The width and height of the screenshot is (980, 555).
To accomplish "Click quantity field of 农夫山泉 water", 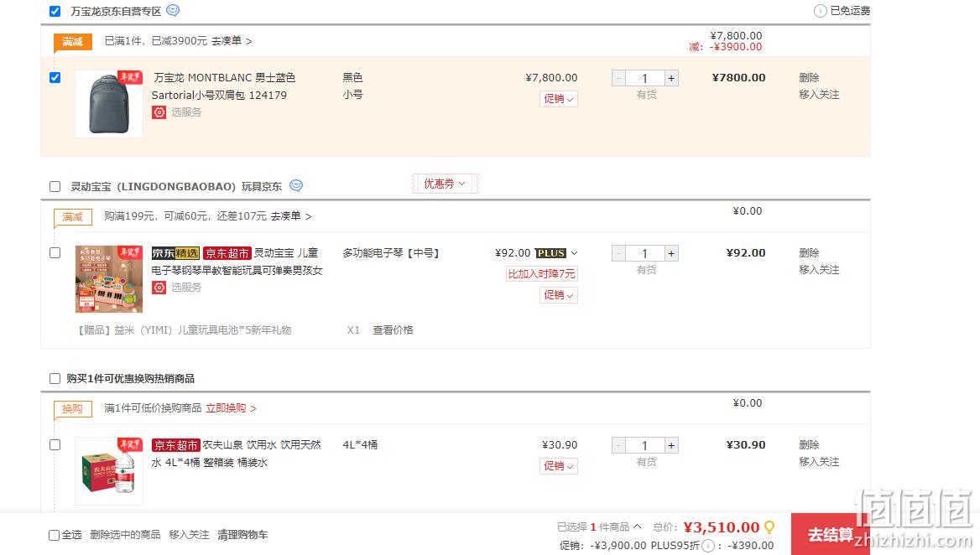I will pos(645,446).
